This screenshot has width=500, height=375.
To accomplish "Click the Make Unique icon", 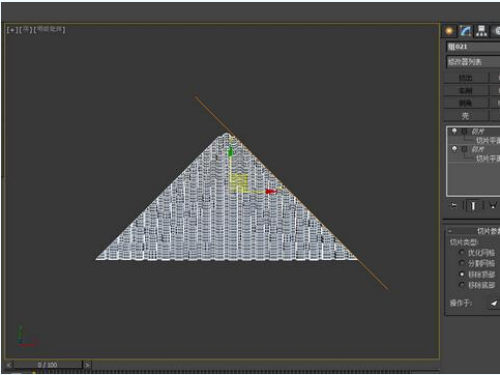I will coord(492,206).
